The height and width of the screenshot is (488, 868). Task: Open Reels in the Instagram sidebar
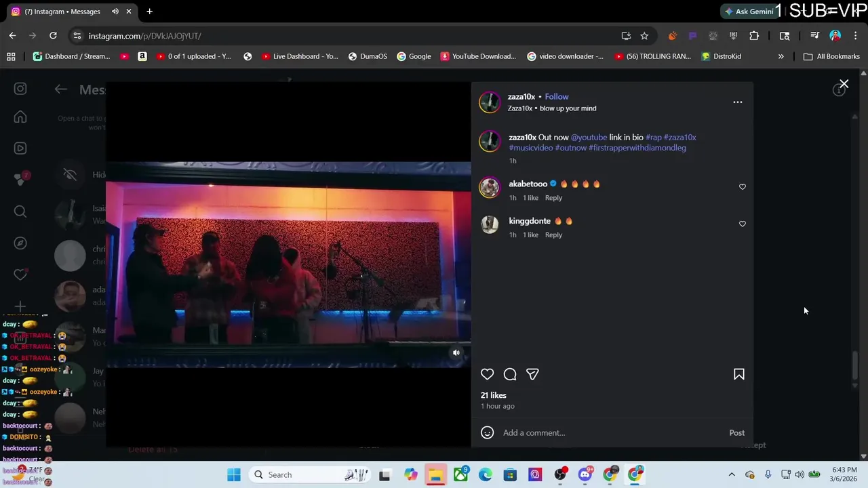(20, 148)
